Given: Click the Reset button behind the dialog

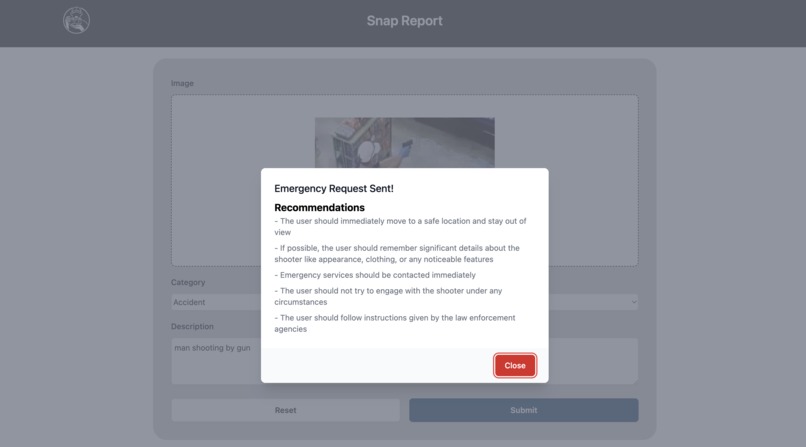Looking at the screenshot, I should click(x=285, y=410).
